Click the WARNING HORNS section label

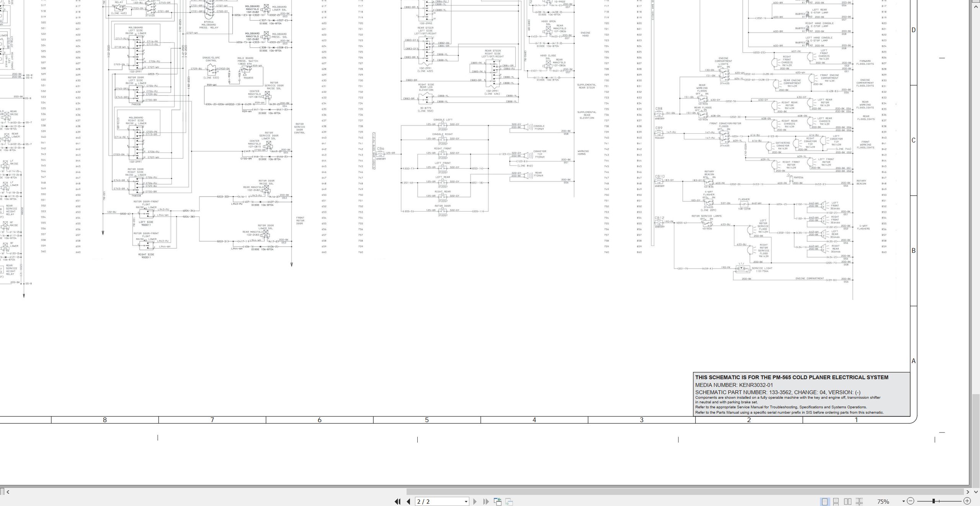click(x=583, y=152)
